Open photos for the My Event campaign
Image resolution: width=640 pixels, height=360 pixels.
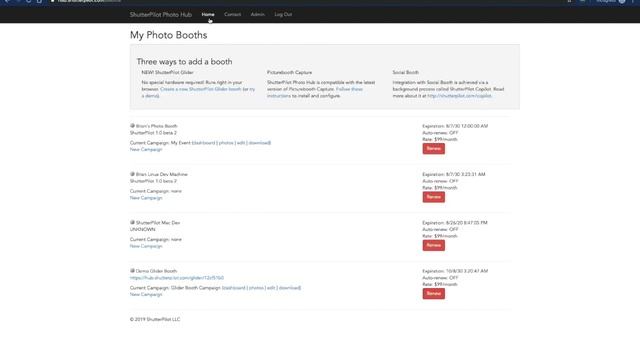tap(226, 143)
